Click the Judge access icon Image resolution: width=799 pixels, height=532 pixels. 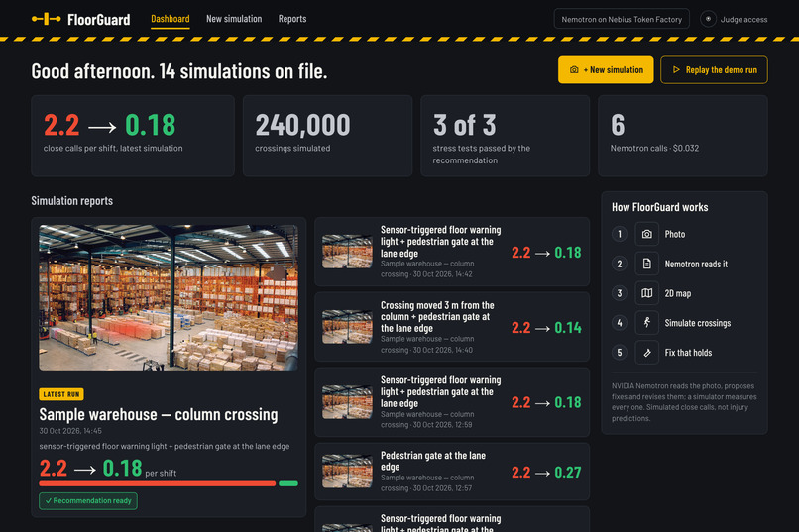[x=708, y=19]
